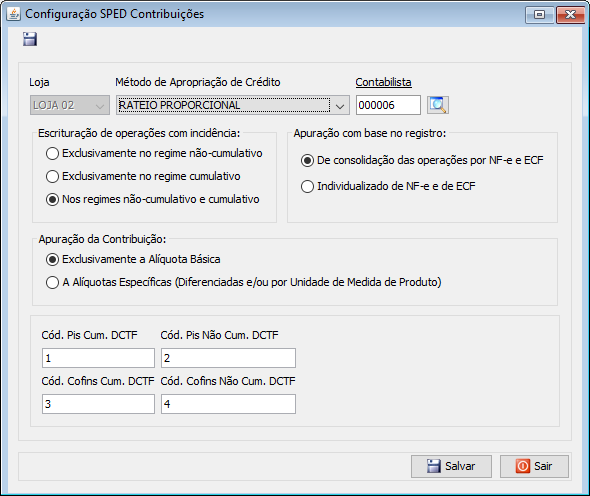Focus the Cód. Pis Cum. DCTF field
The width and height of the screenshot is (590, 496).
(98, 358)
